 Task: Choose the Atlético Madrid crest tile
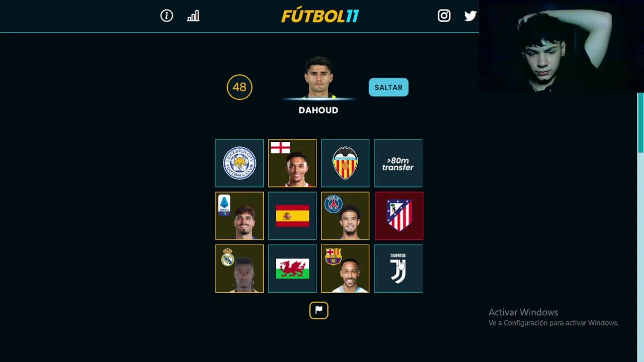tap(399, 216)
